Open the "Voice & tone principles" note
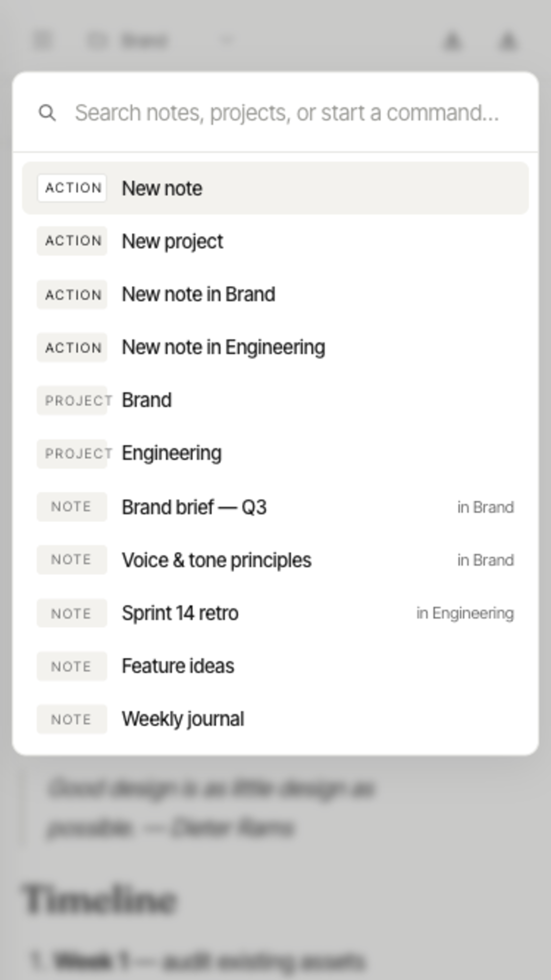 [216, 560]
